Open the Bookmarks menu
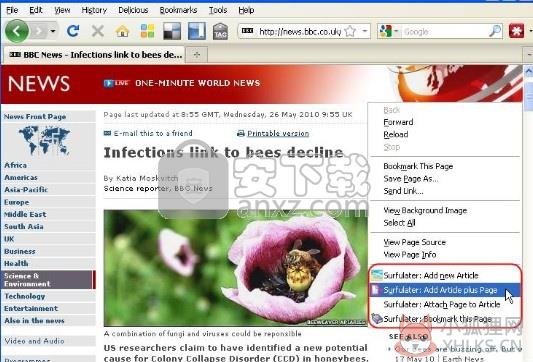 pyautogui.click(x=178, y=10)
